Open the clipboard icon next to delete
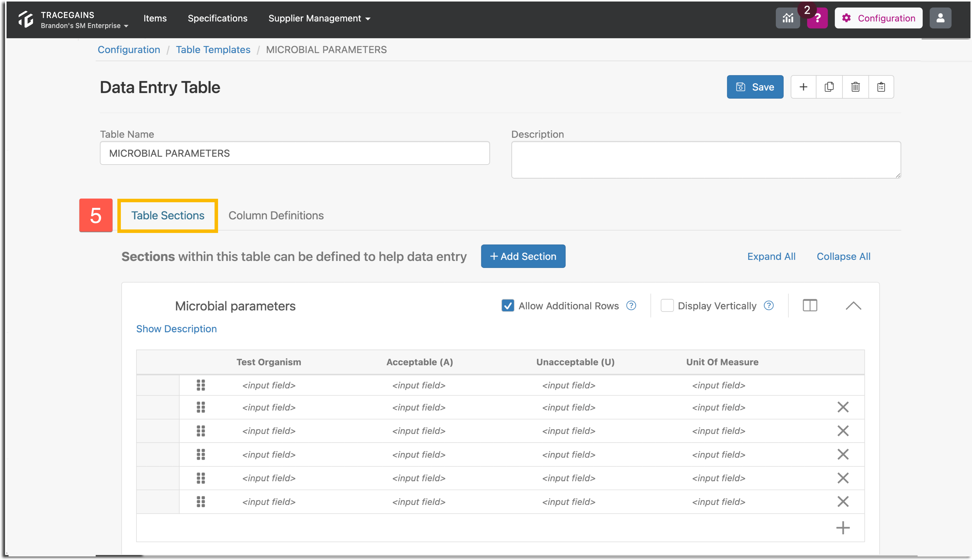Viewport: 972px width, 560px height. point(882,87)
